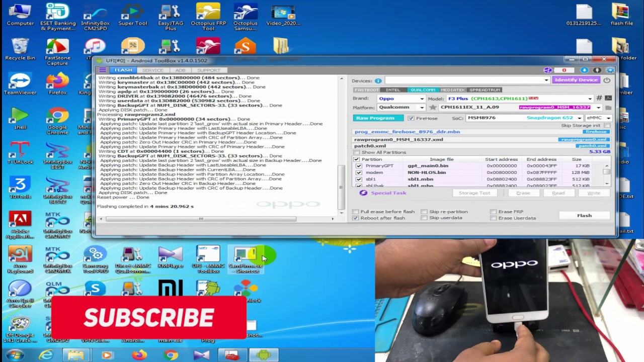The width and height of the screenshot is (644, 362).
Task: Open Firefox from taskbar
Action: coord(139,355)
